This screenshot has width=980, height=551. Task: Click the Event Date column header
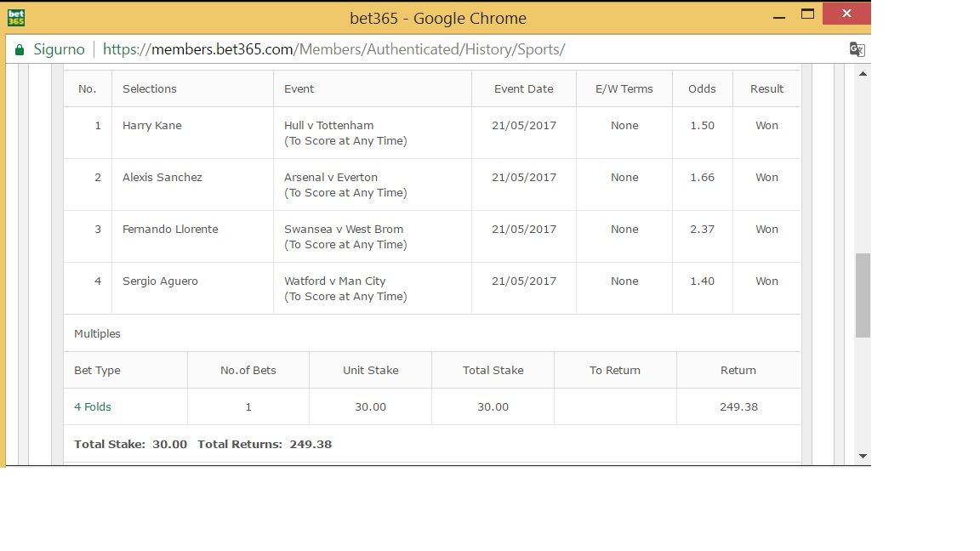[523, 88]
